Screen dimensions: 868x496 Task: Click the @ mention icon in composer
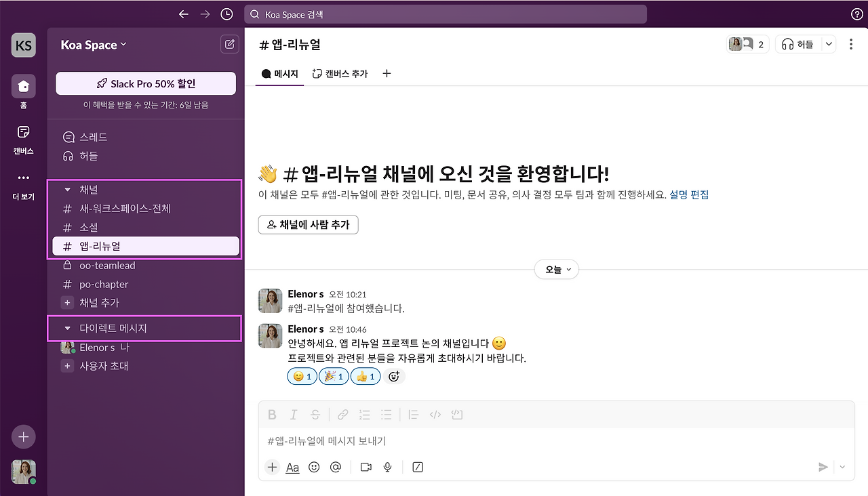[336, 467]
